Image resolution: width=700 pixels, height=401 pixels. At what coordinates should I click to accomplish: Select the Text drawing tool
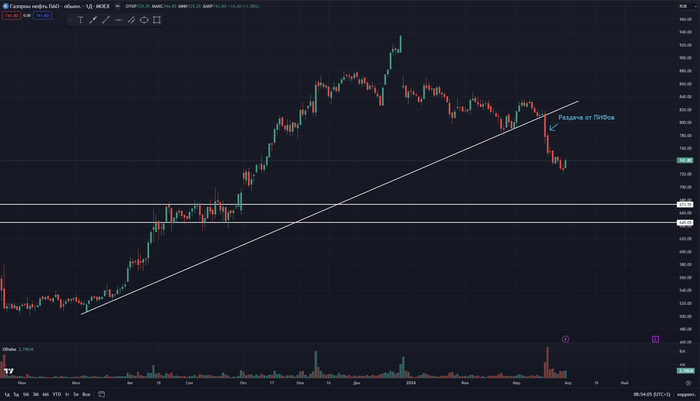pyautogui.click(x=80, y=20)
